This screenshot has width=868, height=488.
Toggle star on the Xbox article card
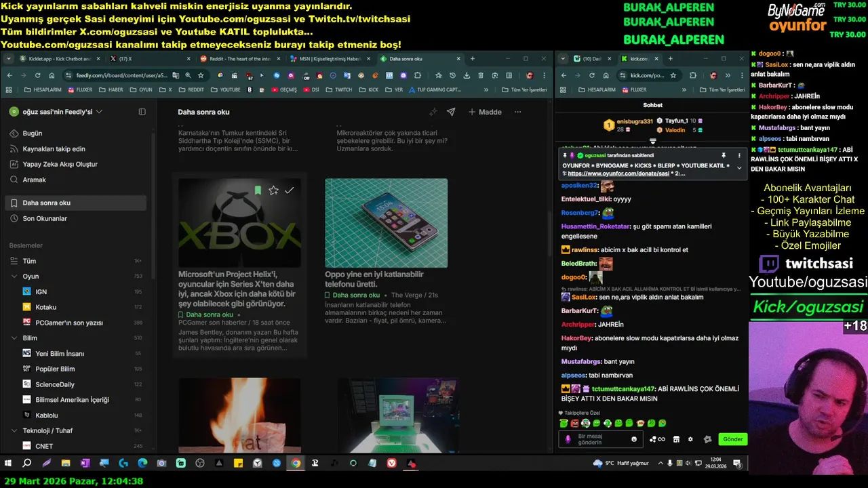(x=273, y=190)
